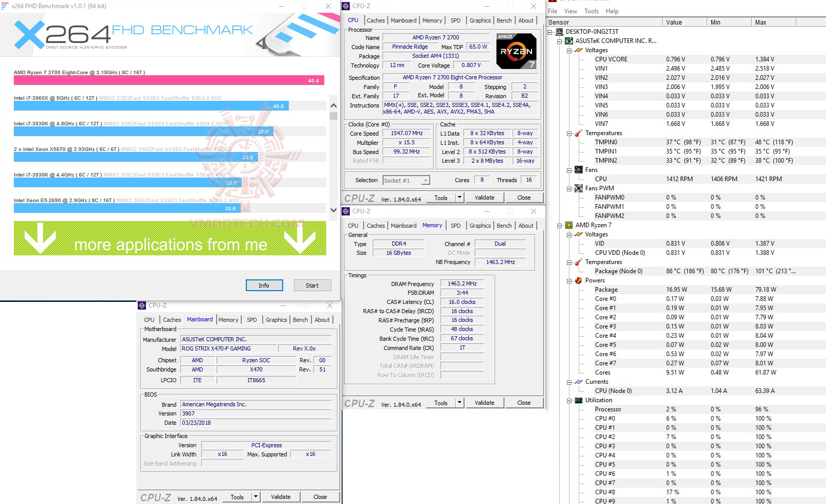Click the Sensor column header in HWMonitor
Viewport: 826px width, 504px height.
[x=605, y=23]
